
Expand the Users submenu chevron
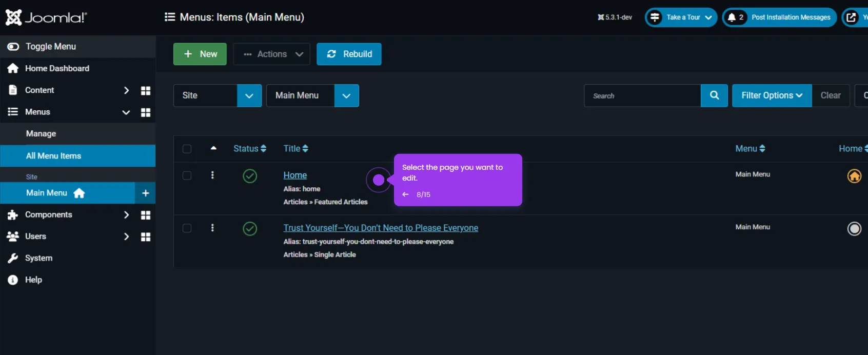(126, 236)
